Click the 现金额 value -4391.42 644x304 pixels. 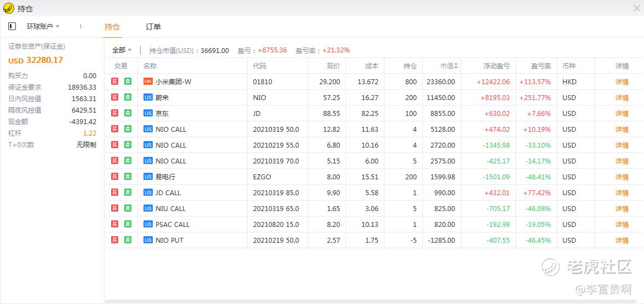[x=83, y=121]
